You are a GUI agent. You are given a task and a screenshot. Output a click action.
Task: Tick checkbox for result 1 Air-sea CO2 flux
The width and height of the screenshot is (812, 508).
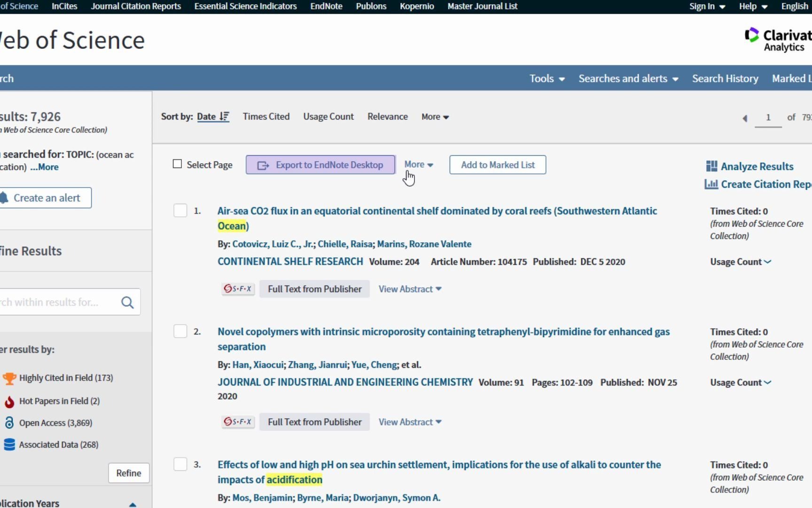coord(180,211)
